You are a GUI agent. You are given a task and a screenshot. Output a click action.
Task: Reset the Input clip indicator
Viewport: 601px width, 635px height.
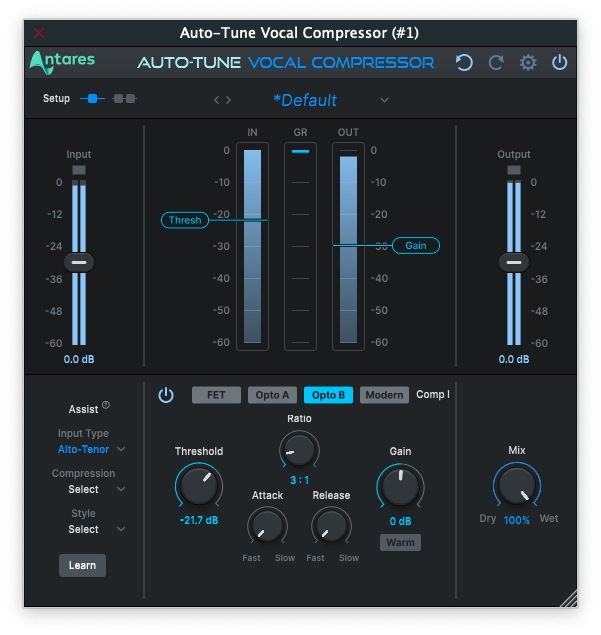point(79,170)
